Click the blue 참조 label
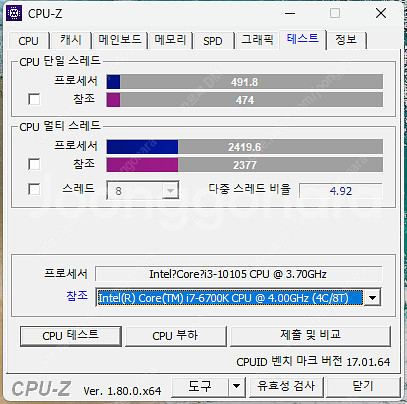The width and height of the screenshot is (407, 404). click(x=77, y=295)
